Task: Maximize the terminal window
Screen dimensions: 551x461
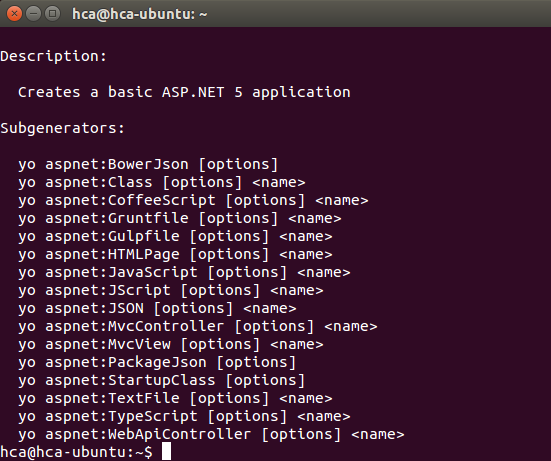Action: tap(52, 14)
